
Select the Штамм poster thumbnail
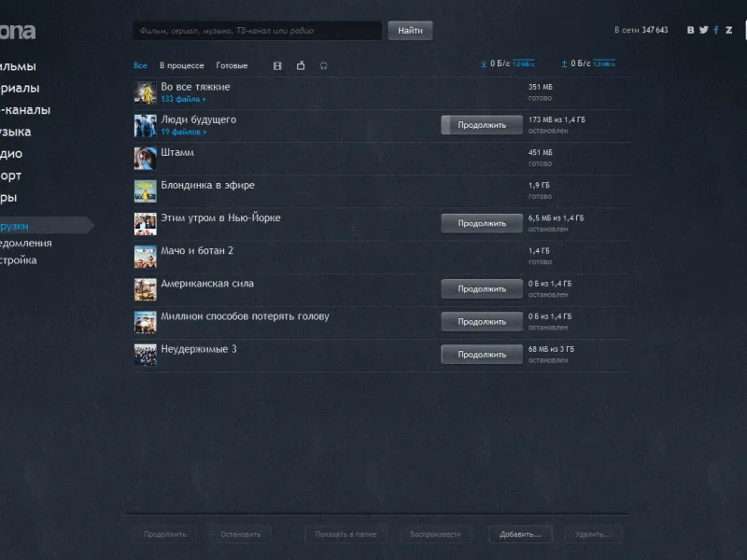pos(145,158)
